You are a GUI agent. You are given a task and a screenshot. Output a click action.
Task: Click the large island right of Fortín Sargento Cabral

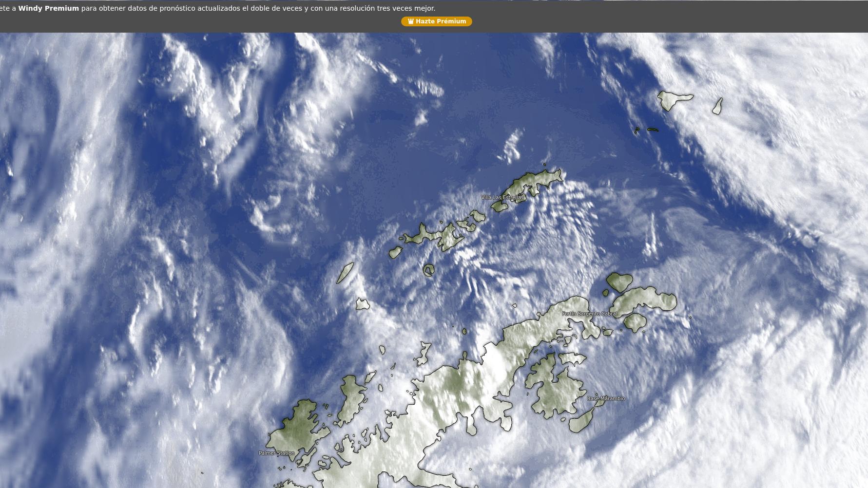[646, 298]
